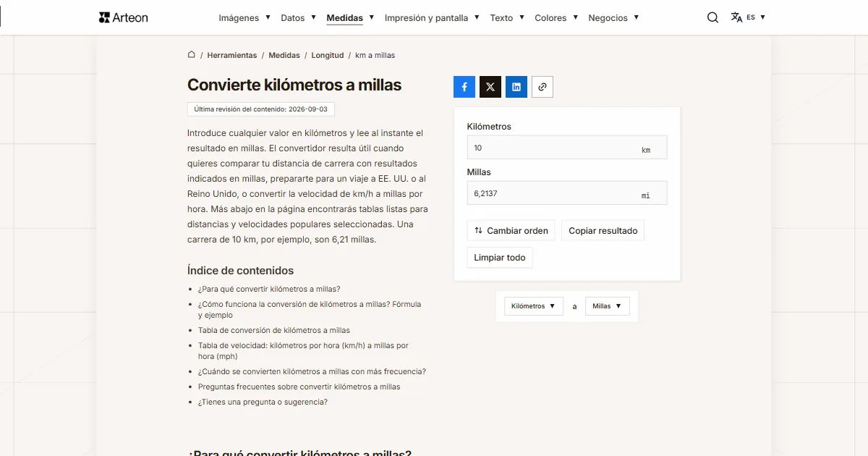
Task: Expand the Imágenes menu
Action: point(244,17)
